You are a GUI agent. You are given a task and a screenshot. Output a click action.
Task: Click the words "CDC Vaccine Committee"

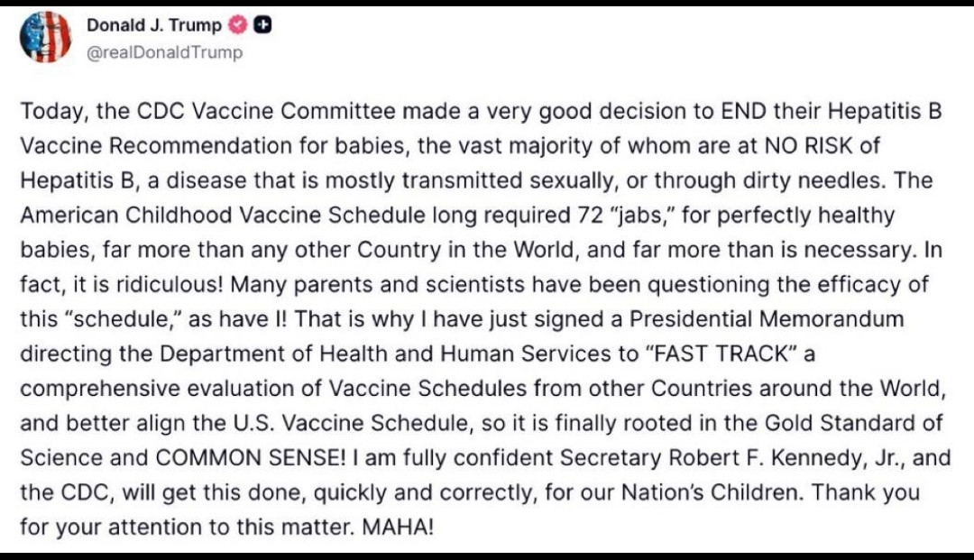[266, 111]
